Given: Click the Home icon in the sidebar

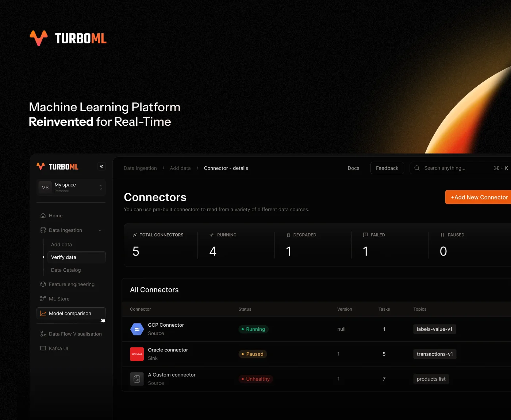Looking at the screenshot, I should 43,215.
